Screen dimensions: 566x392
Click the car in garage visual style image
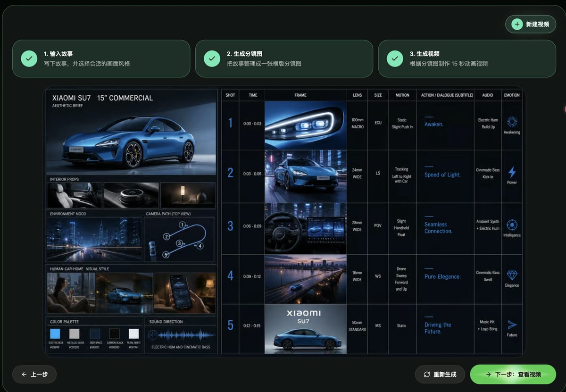(124, 292)
